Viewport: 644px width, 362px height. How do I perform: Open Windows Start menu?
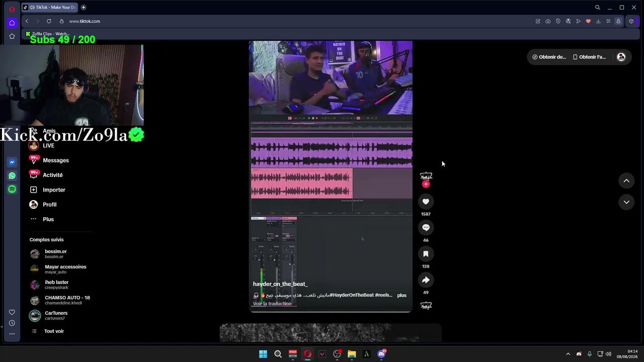coord(263,354)
